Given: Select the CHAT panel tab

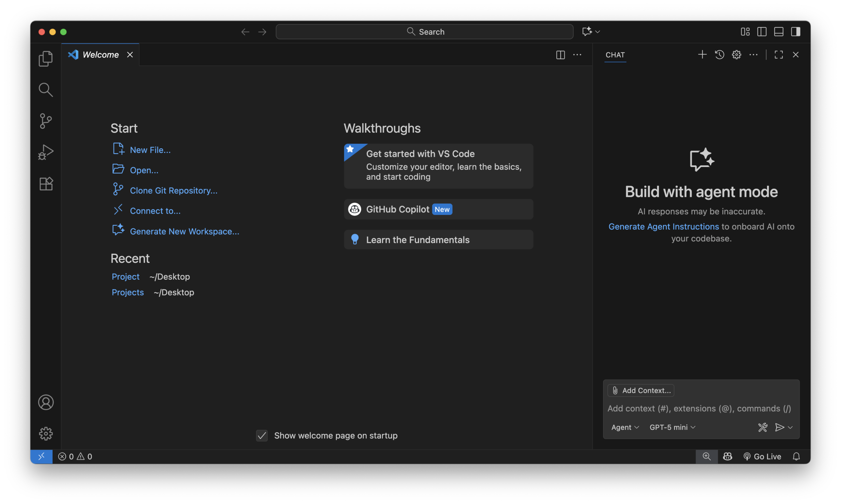Looking at the screenshot, I should (x=615, y=55).
